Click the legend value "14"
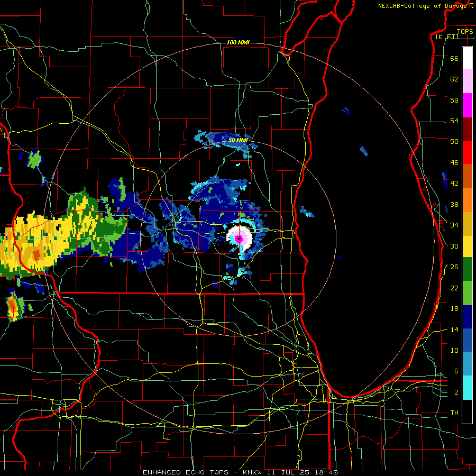 (454, 329)
